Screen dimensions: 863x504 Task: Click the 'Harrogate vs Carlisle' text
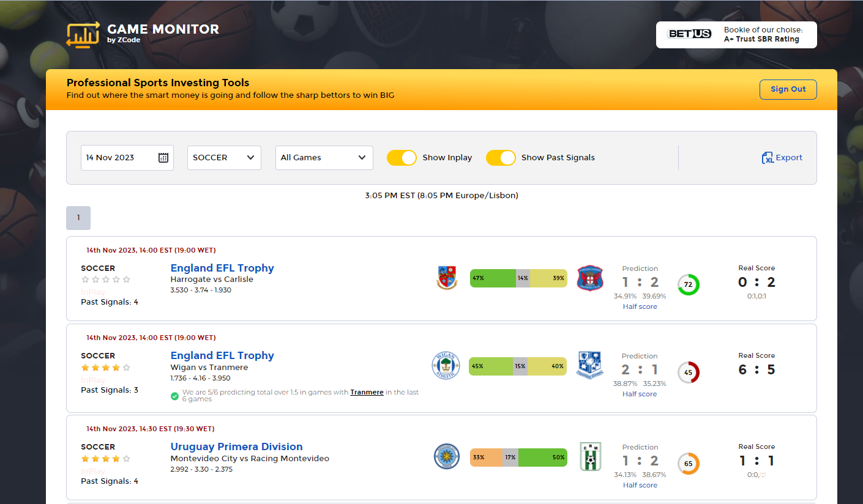(x=212, y=280)
